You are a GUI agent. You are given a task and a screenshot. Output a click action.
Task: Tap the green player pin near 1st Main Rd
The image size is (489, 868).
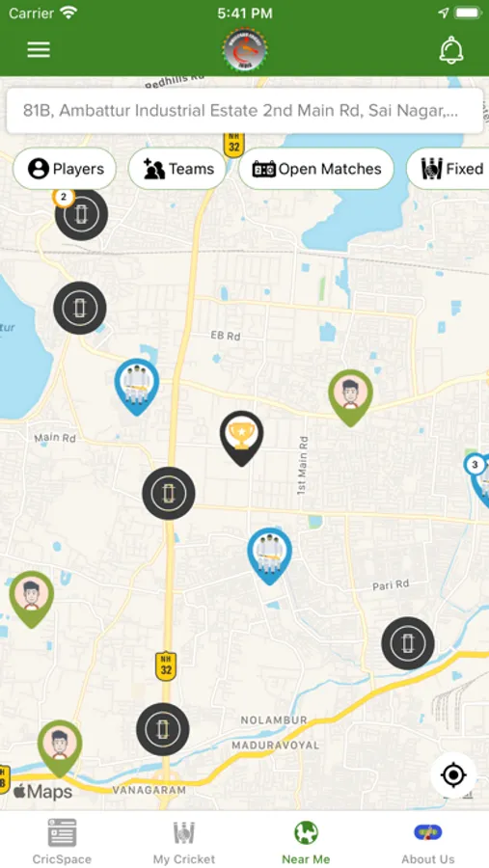350,397
